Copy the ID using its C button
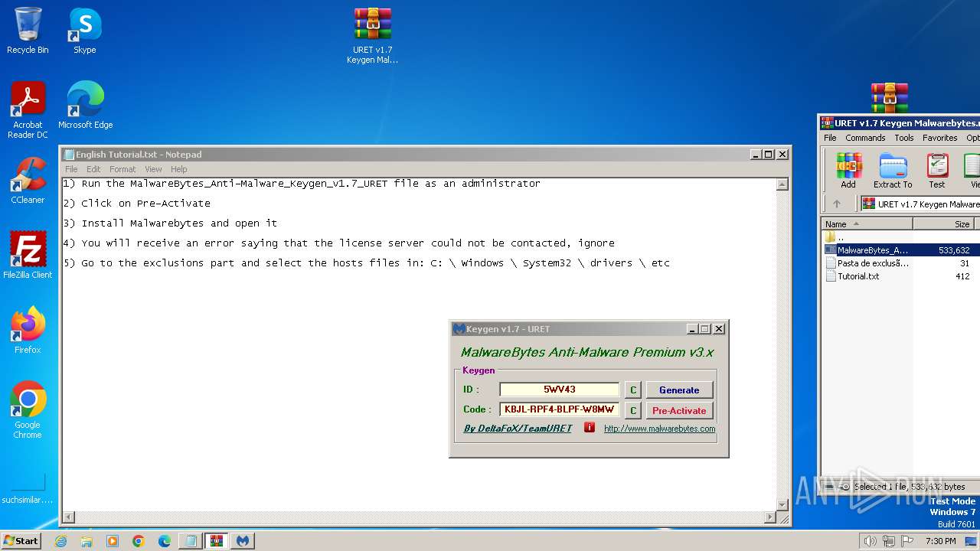The image size is (980, 551). point(632,390)
